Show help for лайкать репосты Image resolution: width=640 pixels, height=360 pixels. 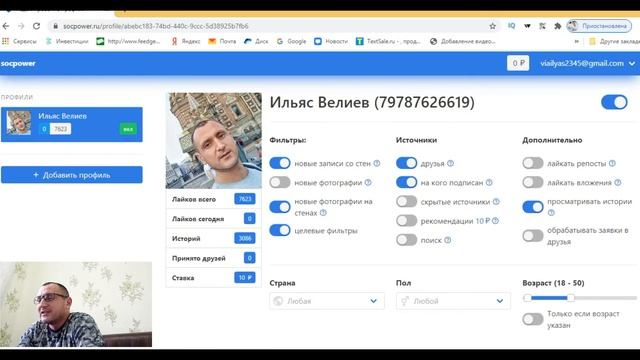click(612, 163)
